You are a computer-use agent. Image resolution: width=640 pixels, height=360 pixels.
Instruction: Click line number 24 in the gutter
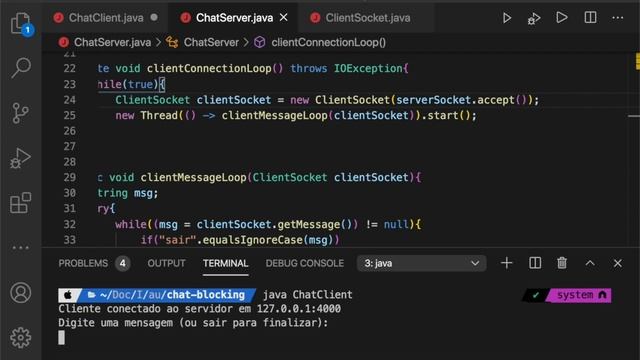click(x=70, y=100)
